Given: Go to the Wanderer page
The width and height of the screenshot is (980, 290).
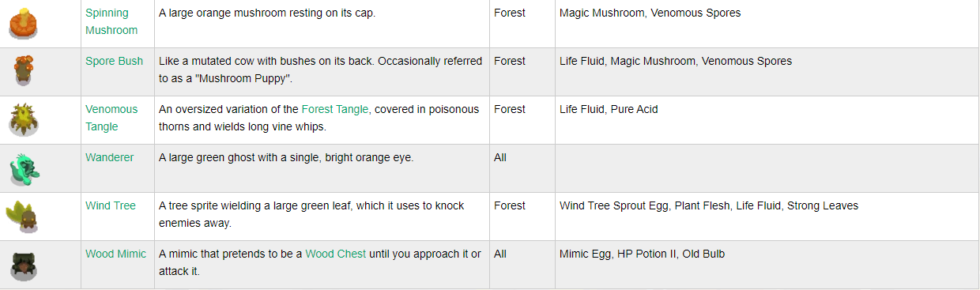Looking at the screenshot, I should pyautogui.click(x=110, y=157).
